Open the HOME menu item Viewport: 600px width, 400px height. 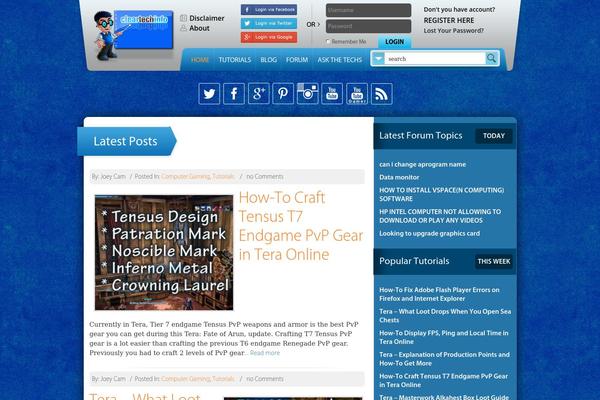pos(200,60)
